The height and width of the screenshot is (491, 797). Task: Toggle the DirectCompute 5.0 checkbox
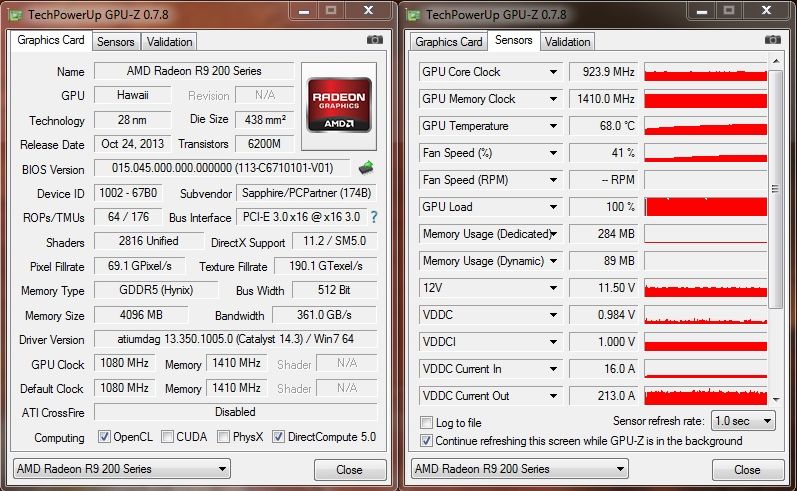[x=278, y=437]
